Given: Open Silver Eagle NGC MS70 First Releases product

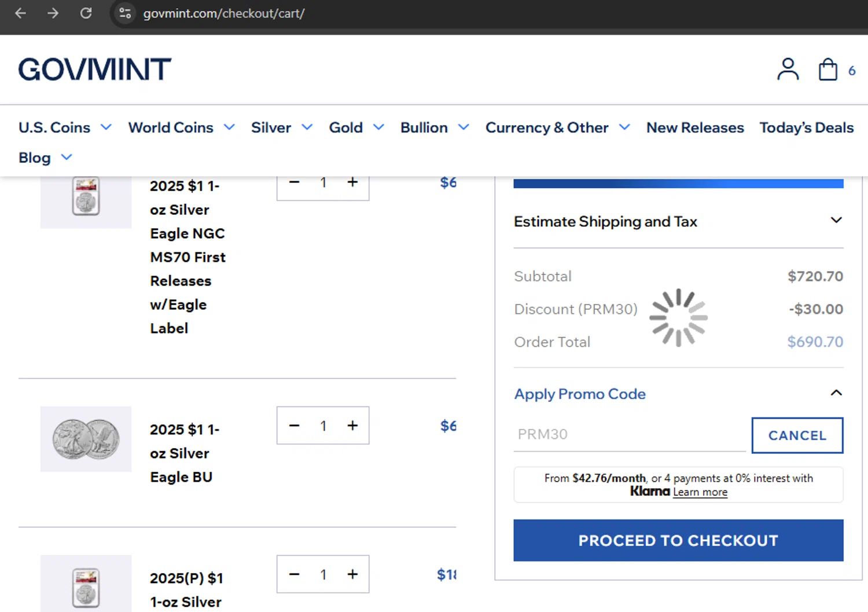Looking at the screenshot, I should pyautogui.click(x=187, y=257).
